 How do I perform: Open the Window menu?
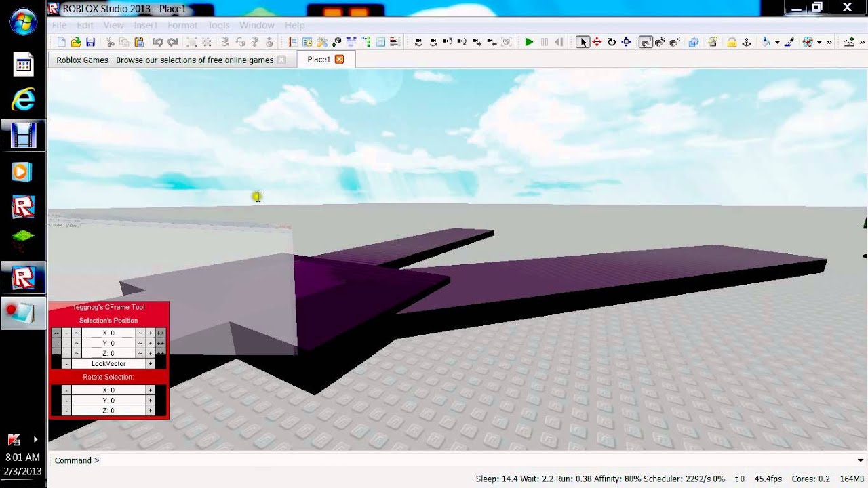(x=256, y=25)
